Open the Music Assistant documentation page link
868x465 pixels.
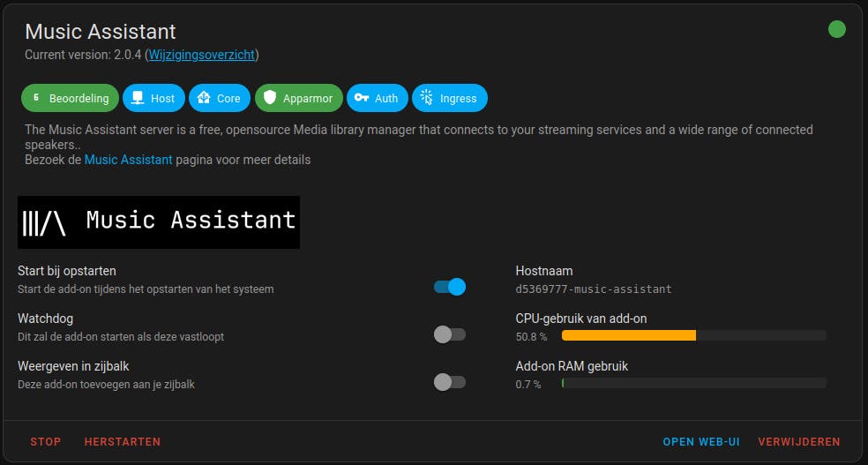tap(128, 160)
